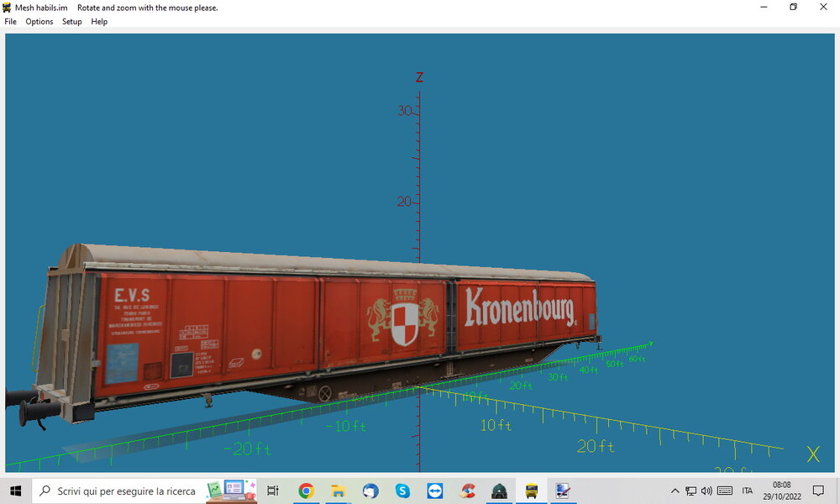Click the red Z axis label
Image resolution: width=840 pixels, height=504 pixels.
pos(419,77)
